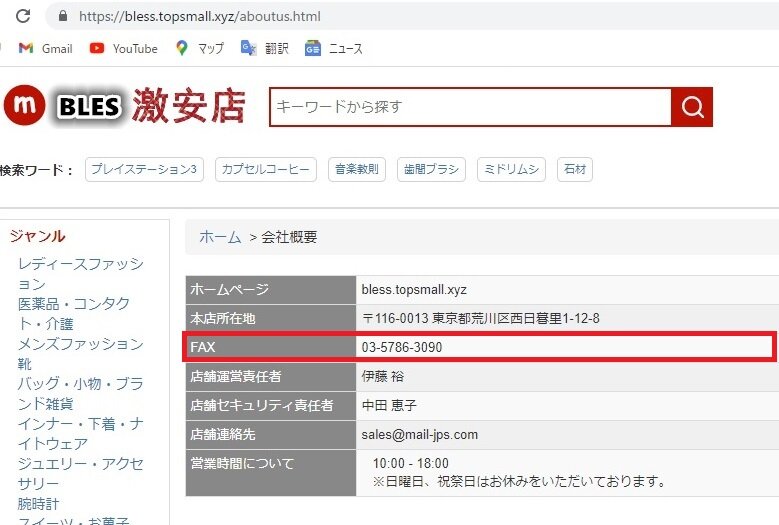Select the プレイステーション3 search tag
Image resolution: width=779 pixels, height=525 pixels.
click(144, 169)
